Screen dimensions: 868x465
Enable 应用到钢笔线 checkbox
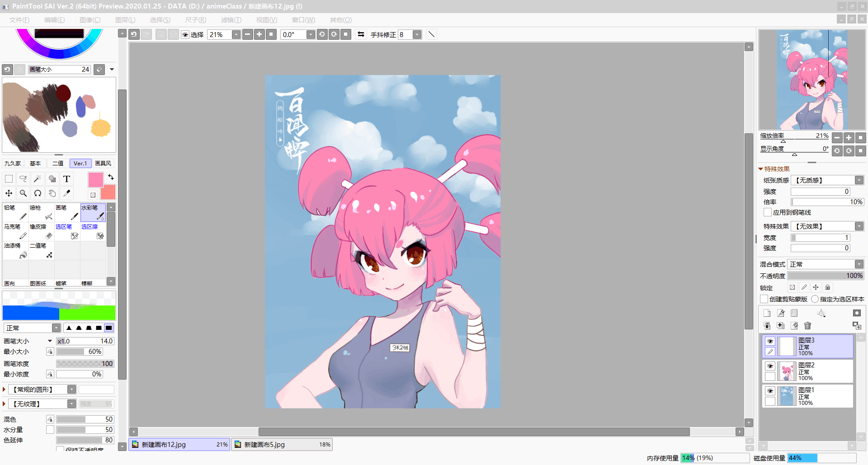click(x=767, y=212)
